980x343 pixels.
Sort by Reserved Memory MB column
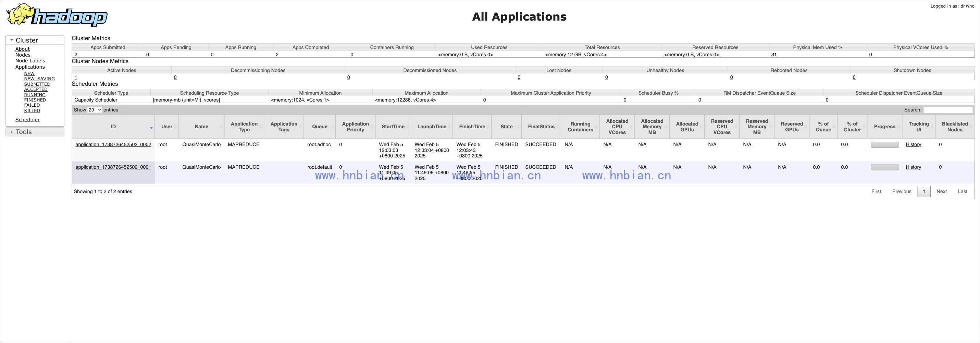pyautogui.click(x=757, y=127)
